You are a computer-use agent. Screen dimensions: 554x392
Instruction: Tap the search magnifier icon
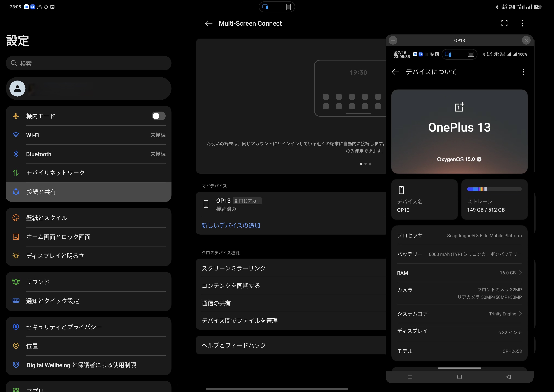[14, 63]
